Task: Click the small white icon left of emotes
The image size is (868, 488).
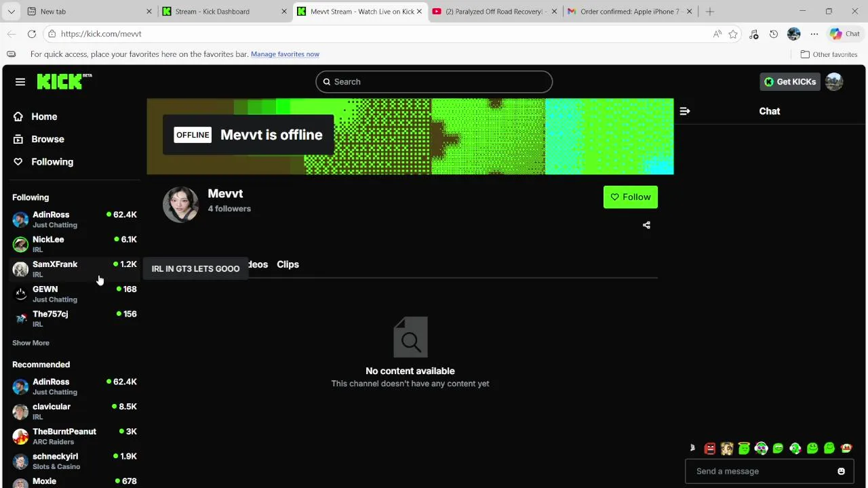Action: (692, 448)
